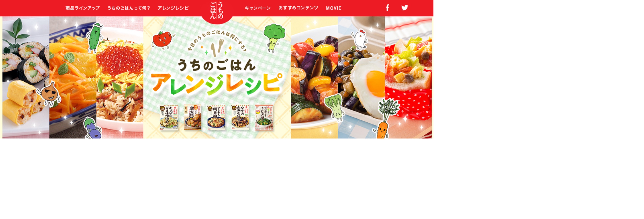Open the Twitter bird icon
Viewport: 644px width, 219px height.
tap(405, 8)
